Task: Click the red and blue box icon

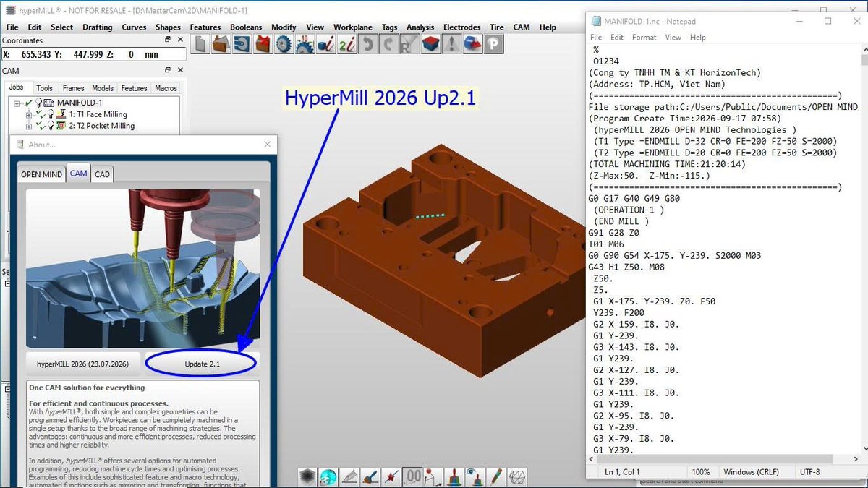Action: click(431, 45)
